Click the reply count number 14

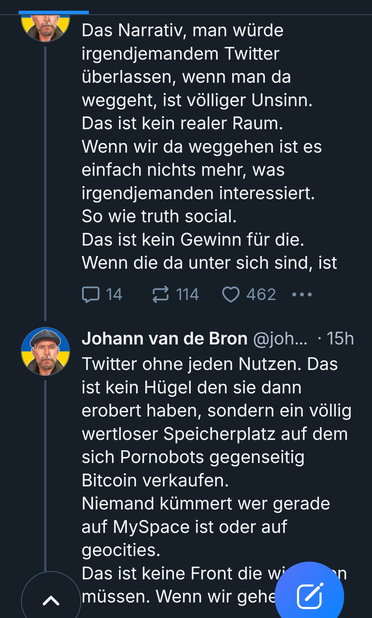coord(114,295)
